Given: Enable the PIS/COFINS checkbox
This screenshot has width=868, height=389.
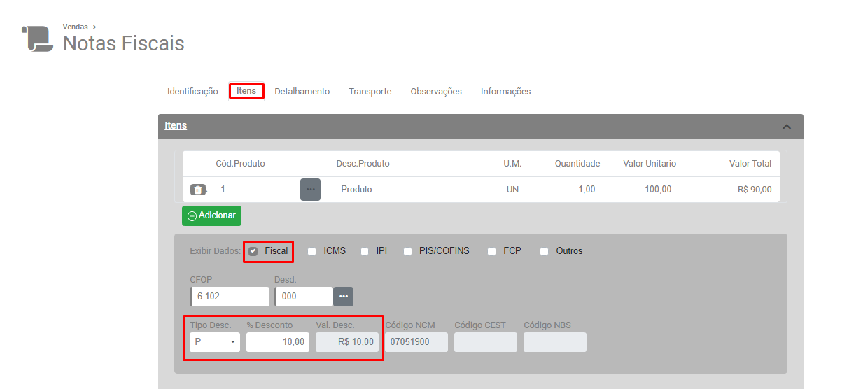Looking at the screenshot, I should tap(407, 251).
